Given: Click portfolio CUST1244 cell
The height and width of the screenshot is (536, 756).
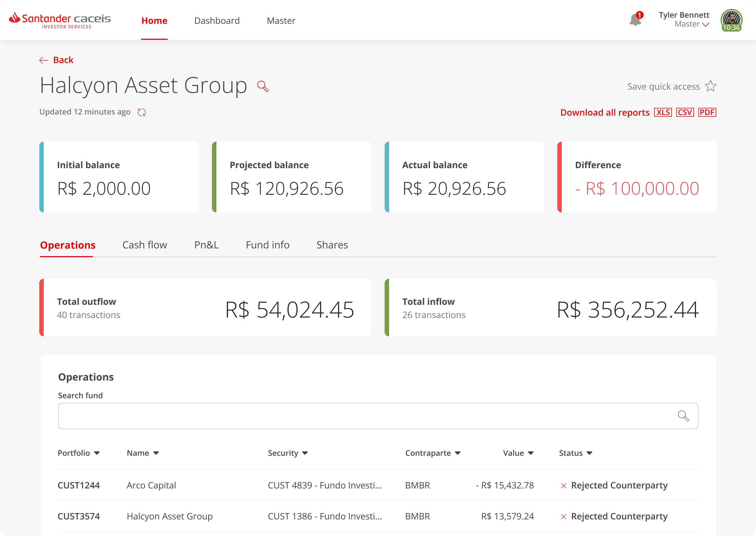Looking at the screenshot, I should (79, 485).
